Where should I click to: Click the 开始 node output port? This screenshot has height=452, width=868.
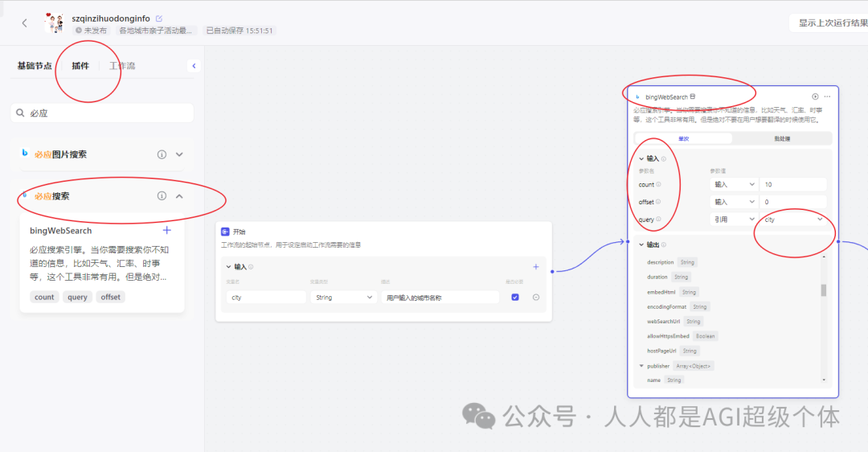click(x=552, y=271)
